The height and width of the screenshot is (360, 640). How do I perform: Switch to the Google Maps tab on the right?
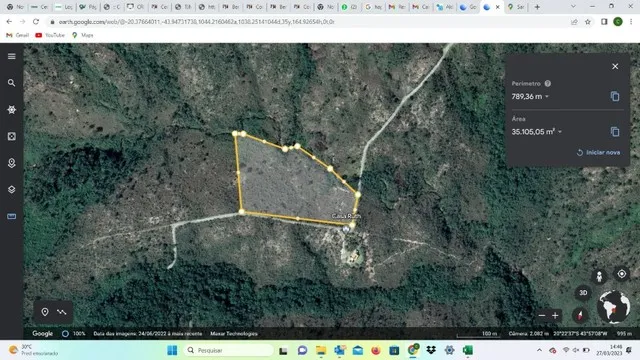pyautogui.click(x=516, y=7)
